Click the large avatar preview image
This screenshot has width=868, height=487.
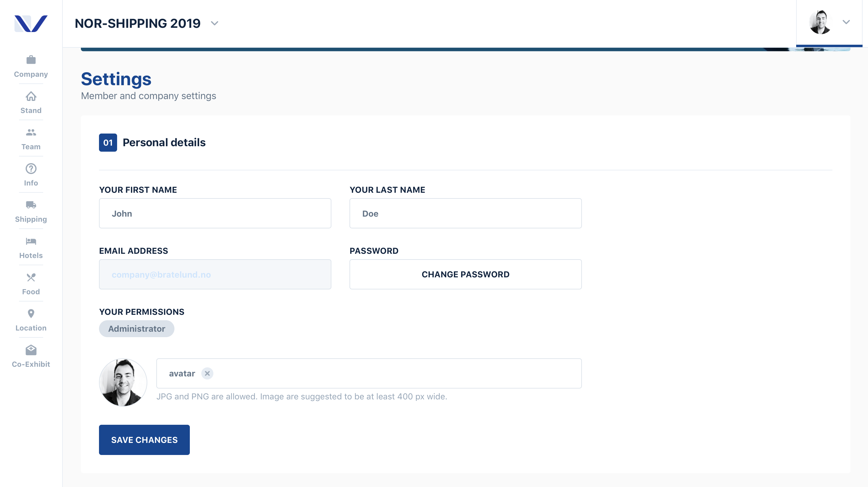(x=123, y=382)
